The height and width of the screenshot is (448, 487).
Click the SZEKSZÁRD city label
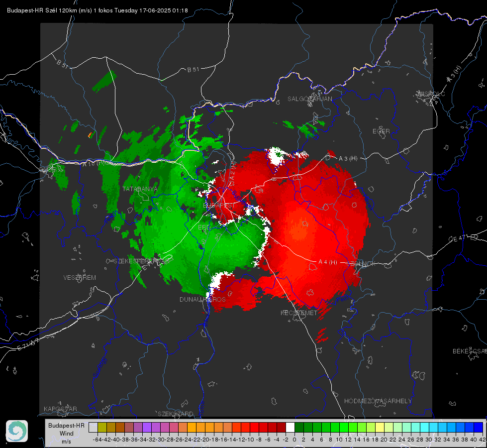pyautogui.click(x=176, y=414)
